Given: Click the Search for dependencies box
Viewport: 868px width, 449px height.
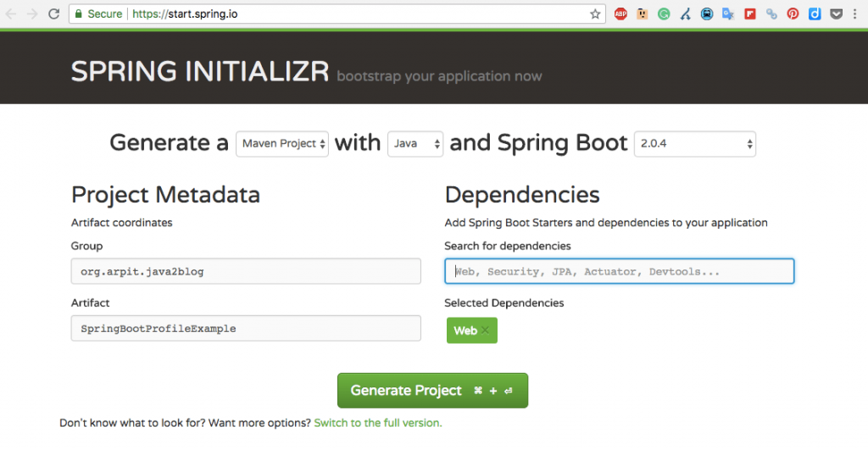Looking at the screenshot, I should (619, 272).
